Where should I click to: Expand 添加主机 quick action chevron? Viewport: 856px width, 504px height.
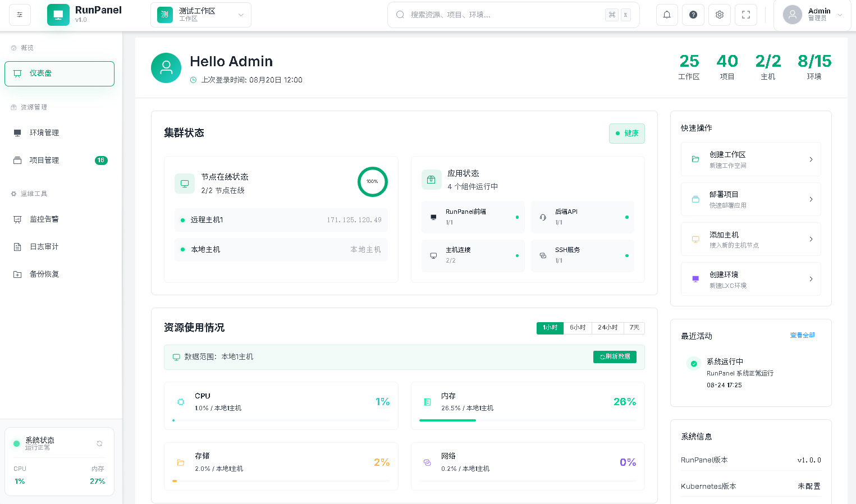point(811,239)
